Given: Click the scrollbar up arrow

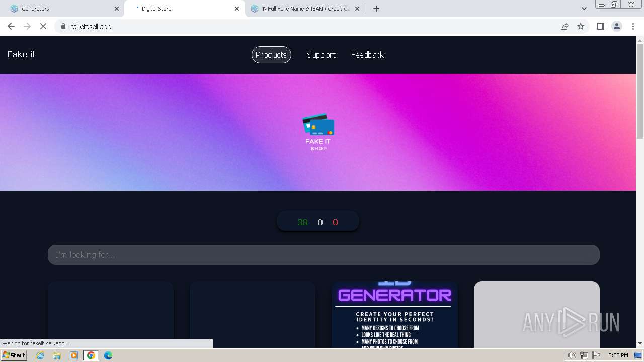Looking at the screenshot, I should pyautogui.click(x=640, y=40).
